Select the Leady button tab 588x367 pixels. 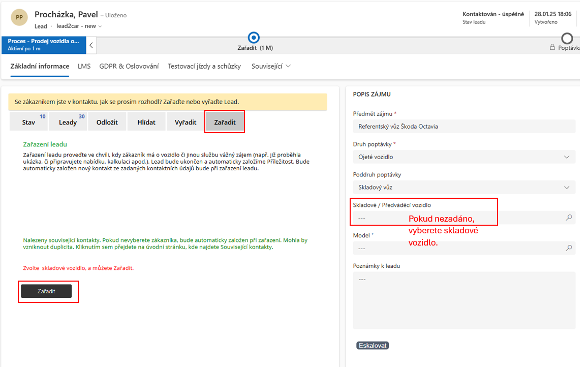[68, 122]
